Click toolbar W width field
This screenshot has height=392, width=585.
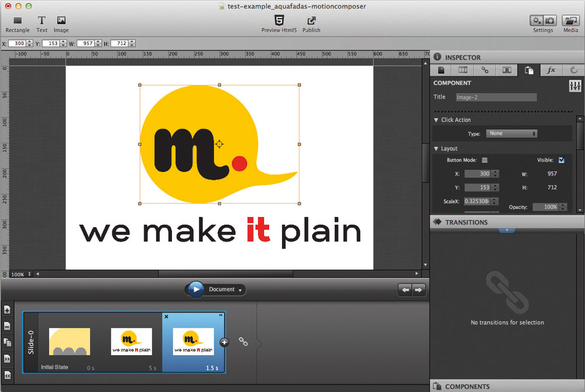[86, 44]
